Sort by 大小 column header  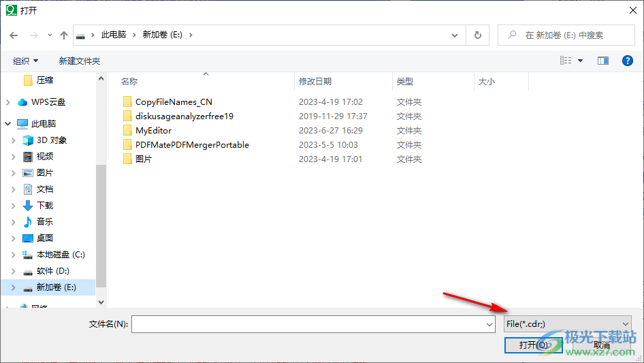[486, 82]
